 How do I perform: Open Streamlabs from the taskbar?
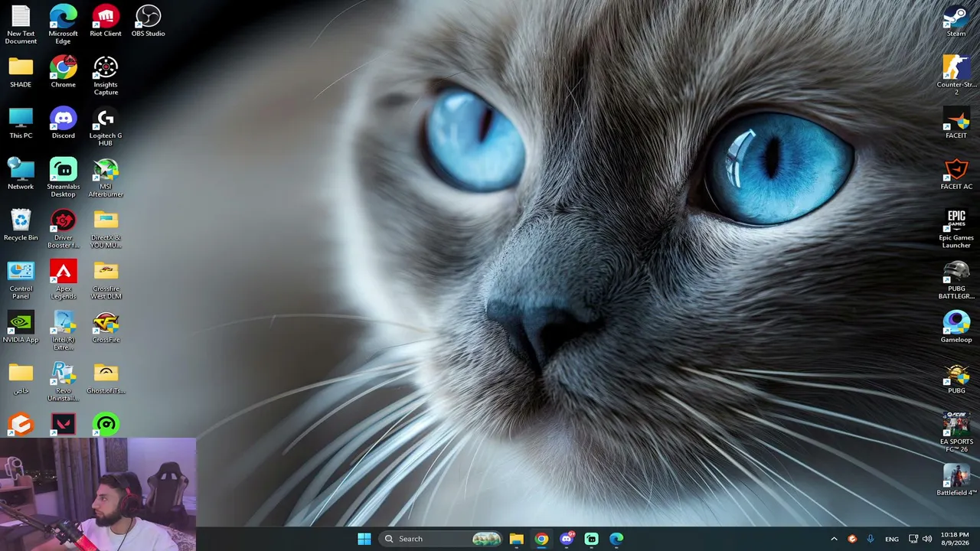[591, 539]
